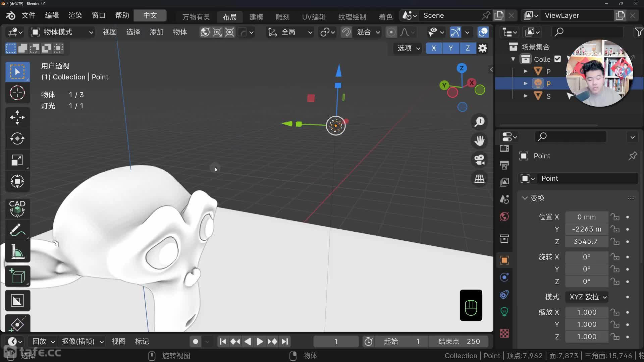644x362 pixels.
Task: Click the Location Z value field
Action: click(586, 241)
